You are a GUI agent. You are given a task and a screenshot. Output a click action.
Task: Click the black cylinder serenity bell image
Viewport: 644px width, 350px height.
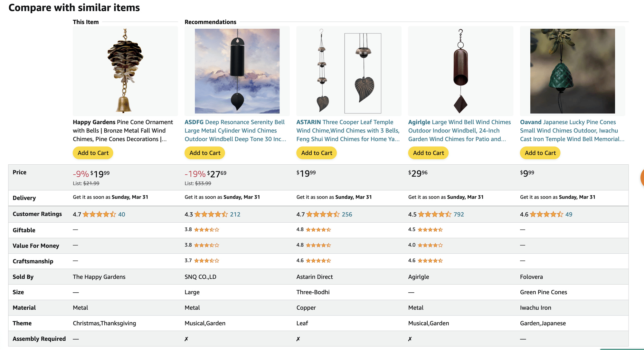237,71
